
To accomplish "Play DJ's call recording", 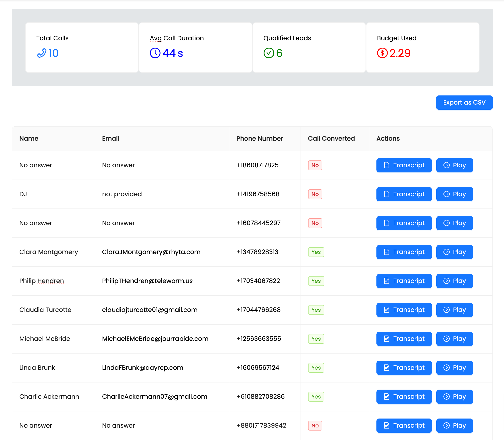I will click(x=454, y=194).
